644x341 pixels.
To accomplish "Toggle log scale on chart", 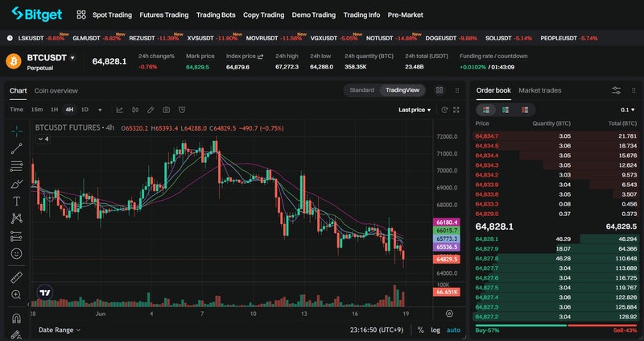I will pyautogui.click(x=436, y=330).
